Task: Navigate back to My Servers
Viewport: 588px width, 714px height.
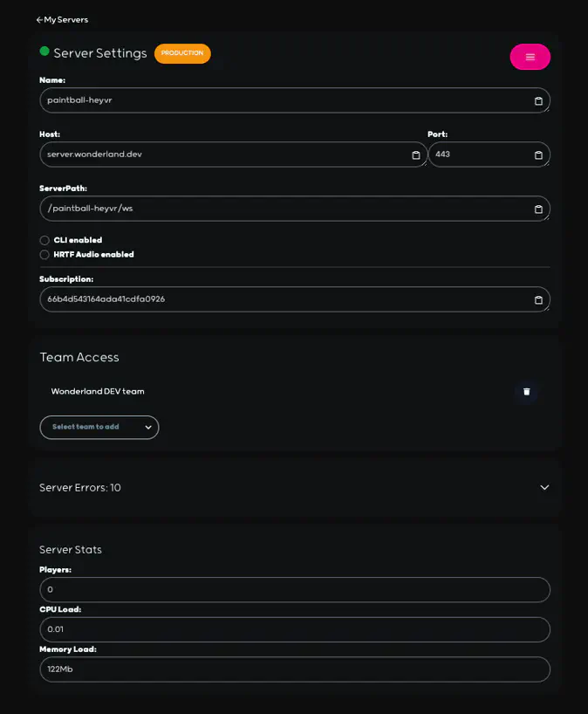Action: pos(62,18)
